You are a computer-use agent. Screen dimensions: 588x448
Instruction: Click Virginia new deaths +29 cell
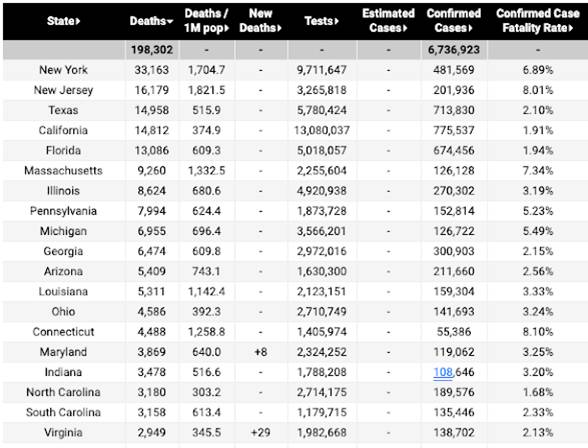(x=261, y=433)
